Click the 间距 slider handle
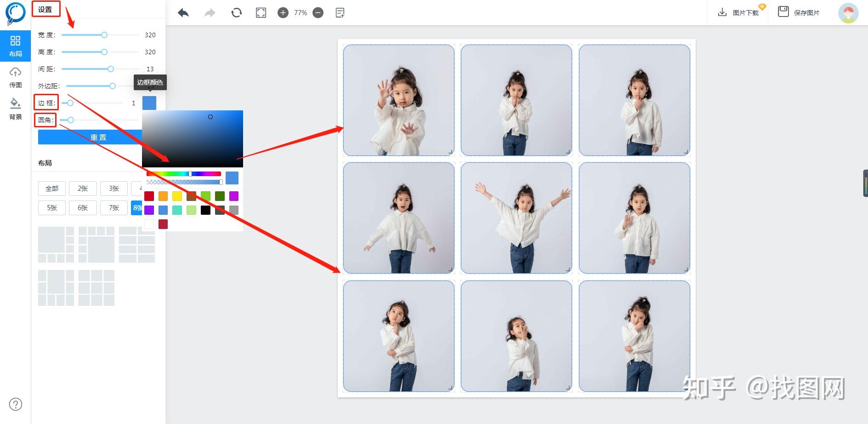The height and width of the screenshot is (424, 868). point(111,69)
